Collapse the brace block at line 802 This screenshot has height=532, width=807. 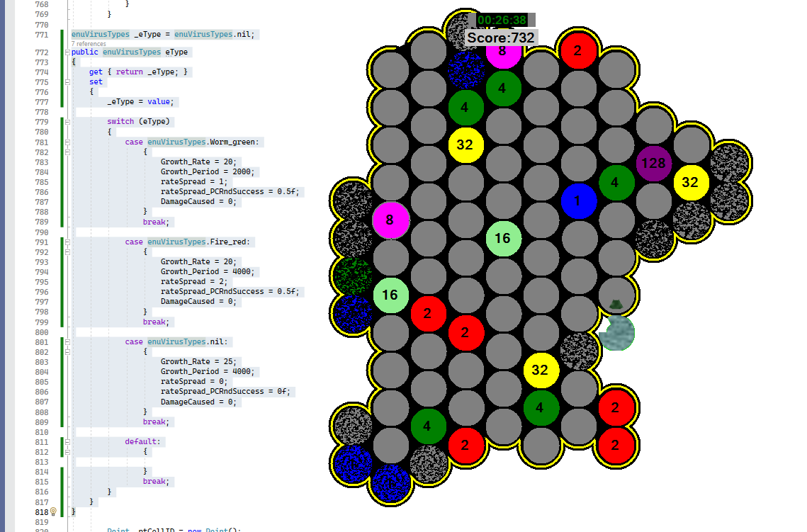67,352
